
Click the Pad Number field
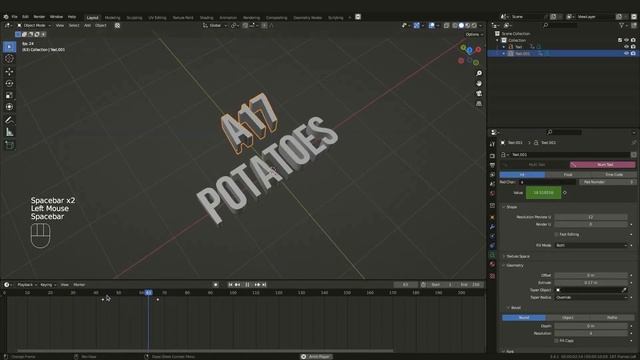[x=607, y=182]
